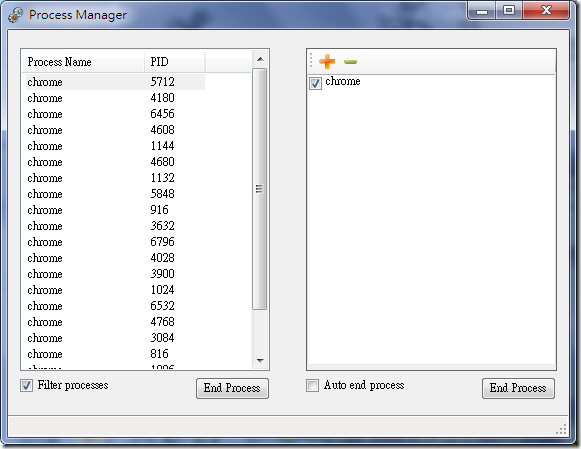Screen dimensions: 581x449
Task: Click the Process Manager title bar icon
Action: [x=16, y=15]
